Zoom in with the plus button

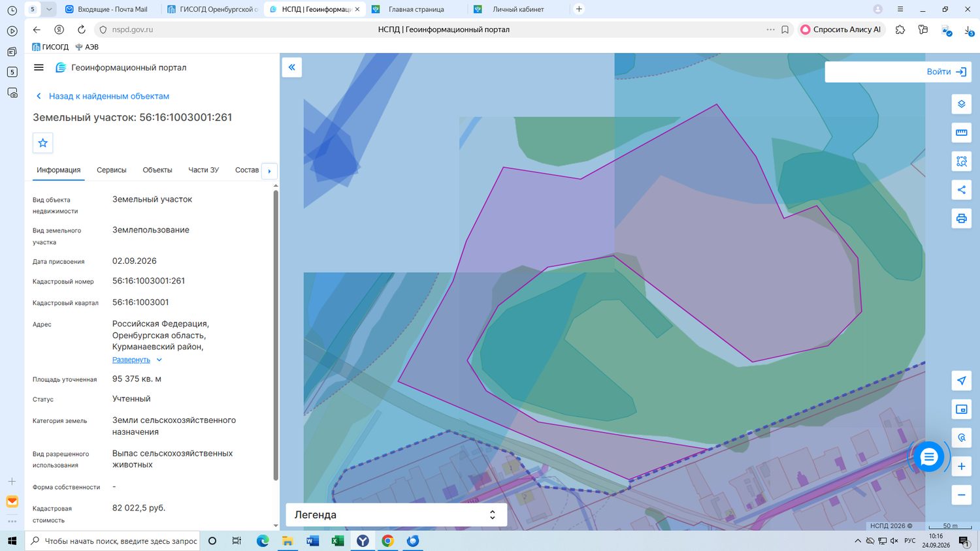pyautogui.click(x=961, y=466)
